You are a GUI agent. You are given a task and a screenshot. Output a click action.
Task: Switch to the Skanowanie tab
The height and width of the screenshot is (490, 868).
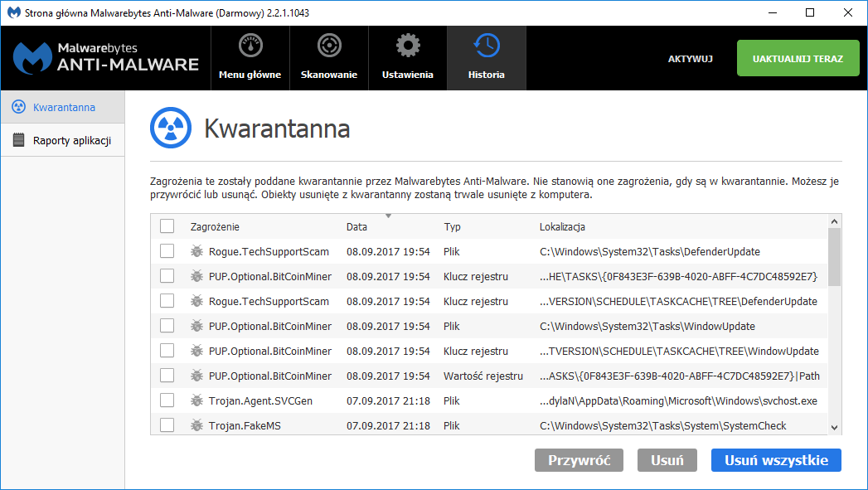329,58
